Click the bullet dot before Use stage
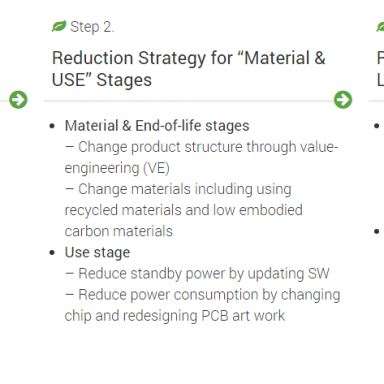This screenshot has width=384, height=384. pyautogui.click(x=52, y=253)
